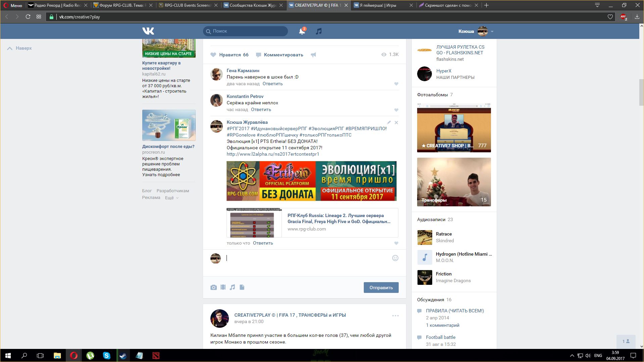Image resolution: width=644 pixels, height=362 pixels.
Task: Open Windows Start menu
Action: tap(8, 356)
